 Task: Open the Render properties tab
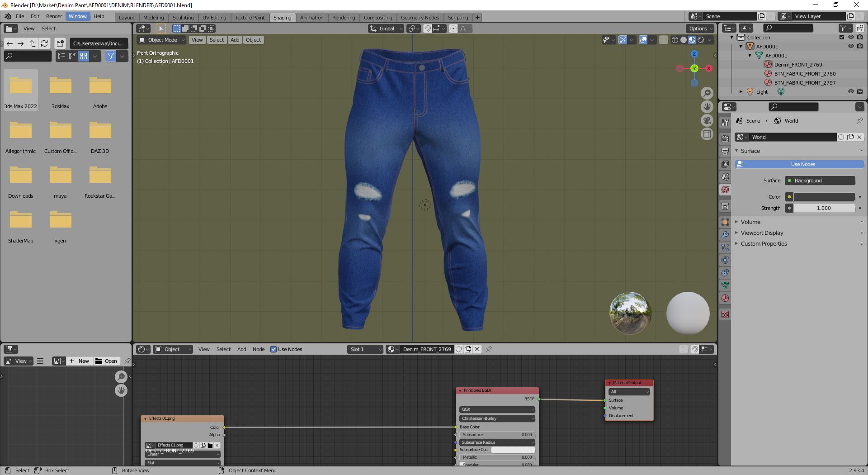(725, 138)
